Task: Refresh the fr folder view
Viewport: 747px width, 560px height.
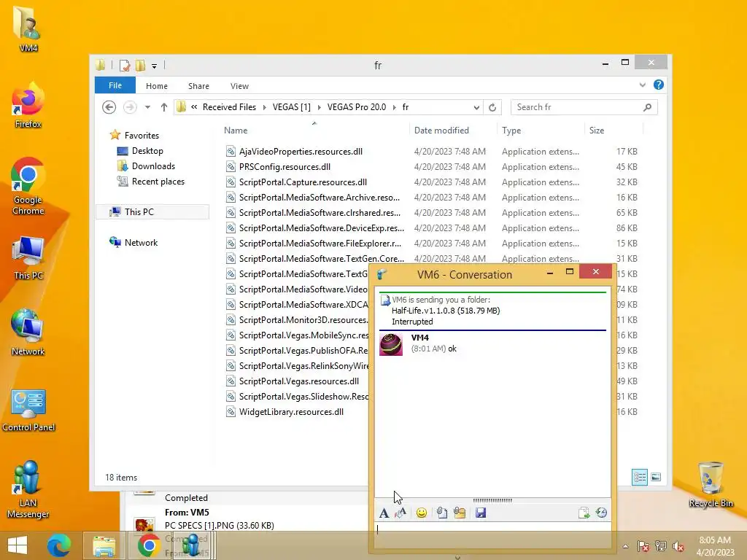Action: 492,107
